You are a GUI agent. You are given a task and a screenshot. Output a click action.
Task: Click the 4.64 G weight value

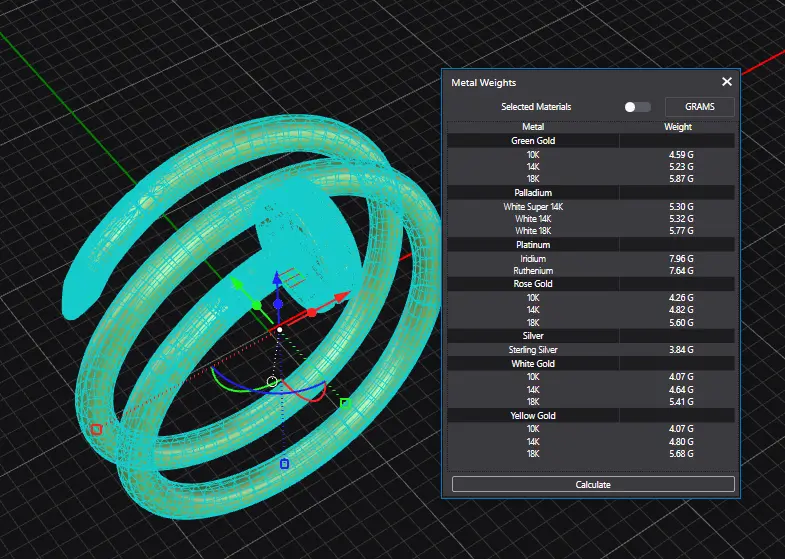click(x=681, y=389)
